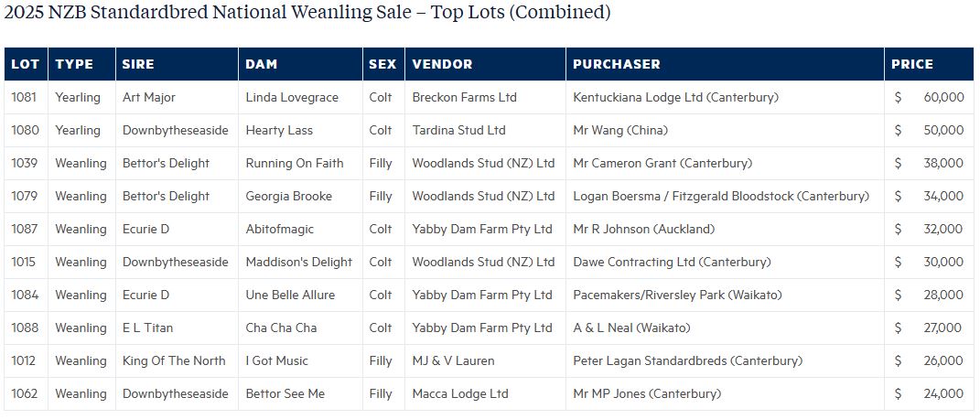
Task: Click purchaser Mr Wang (China)
Action: tap(620, 130)
